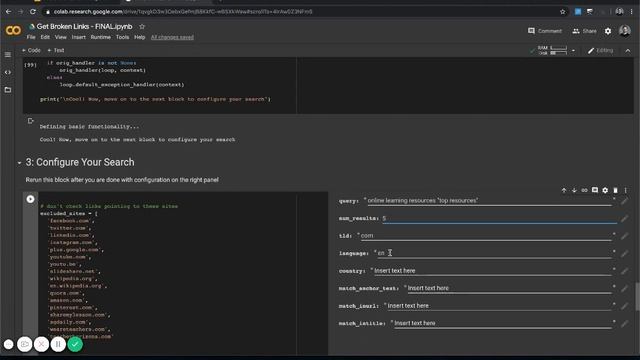Open the Edit menu
640x360 pixels.
[45, 37]
